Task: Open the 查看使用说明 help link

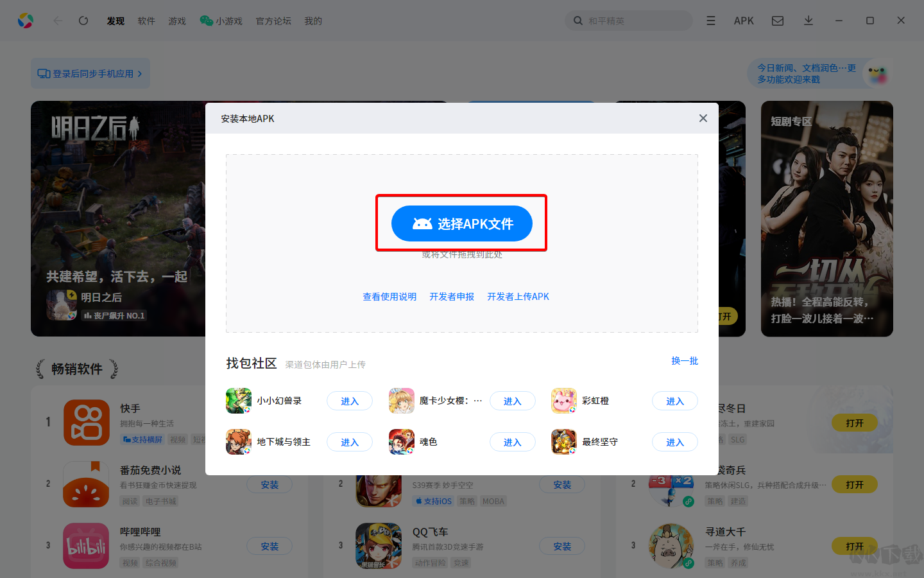Action: tap(389, 296)
